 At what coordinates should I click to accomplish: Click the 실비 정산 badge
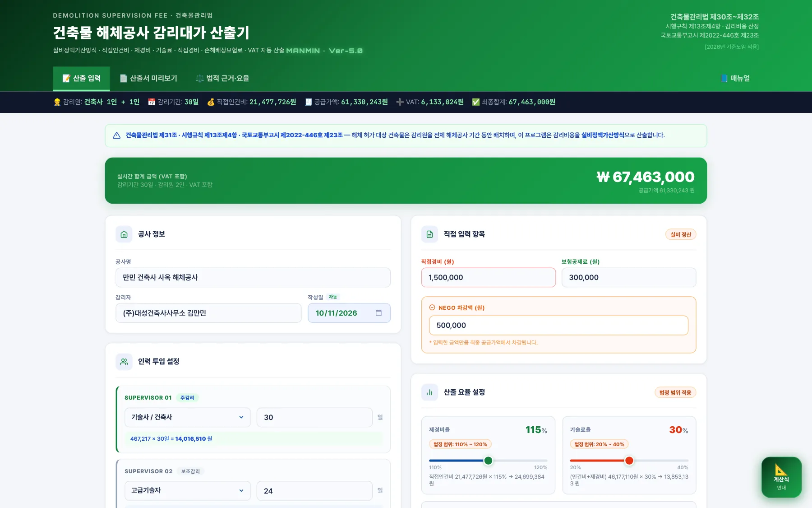[681, 234]
